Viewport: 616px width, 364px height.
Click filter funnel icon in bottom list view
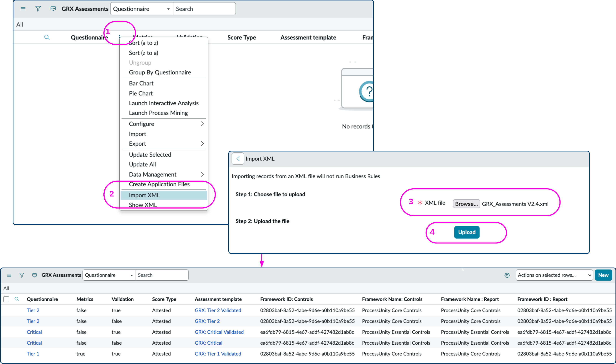22,275
